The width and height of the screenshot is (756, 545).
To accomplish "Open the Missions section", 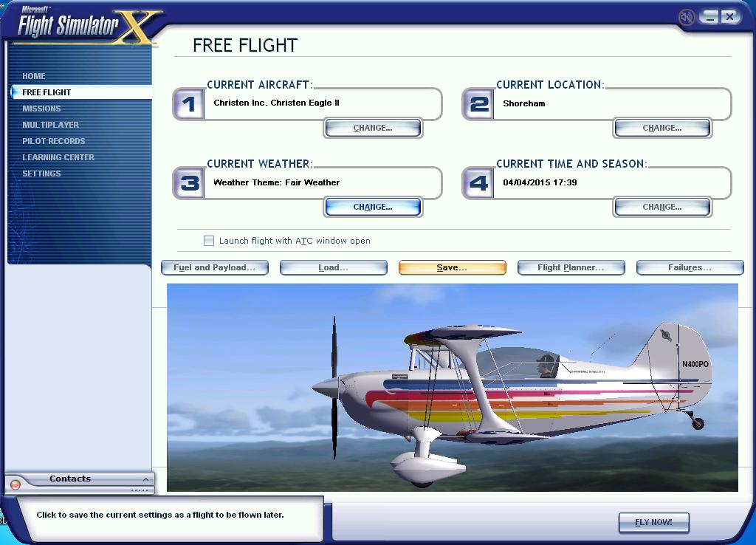I will click(x=41, y=109).
